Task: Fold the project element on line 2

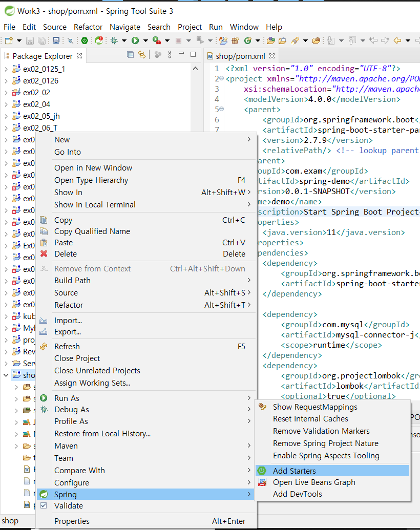Action: pyautogui.click(x=221, y=78)
